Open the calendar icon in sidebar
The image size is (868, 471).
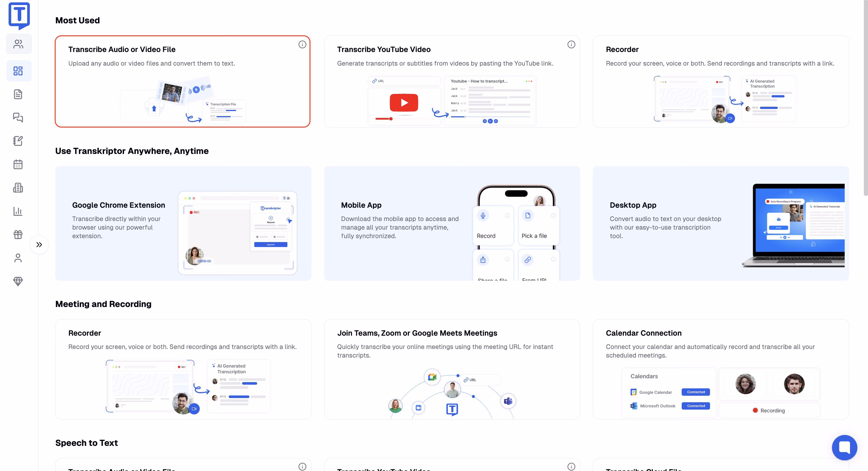(18, 165)
